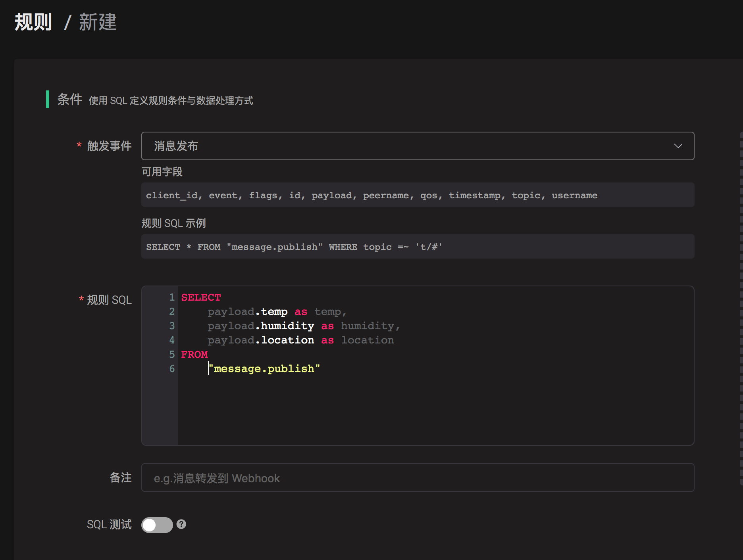The height and width of the screenshot is (560, 743).
Task: Click the 新建 breadcrumb text
Action: click(98, 22)
